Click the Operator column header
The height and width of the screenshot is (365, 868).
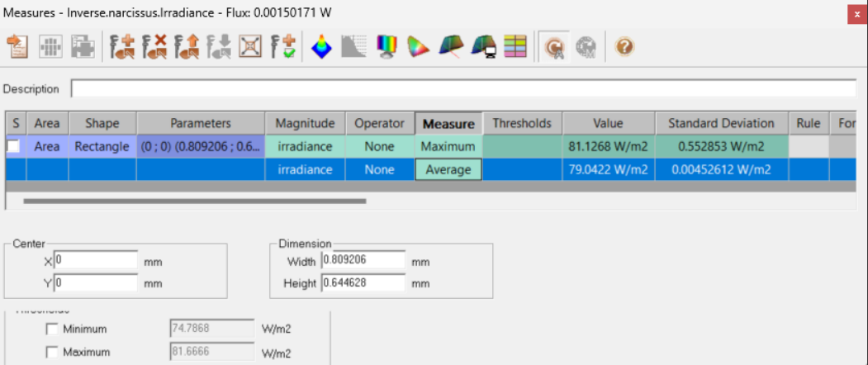coord(380,123)
